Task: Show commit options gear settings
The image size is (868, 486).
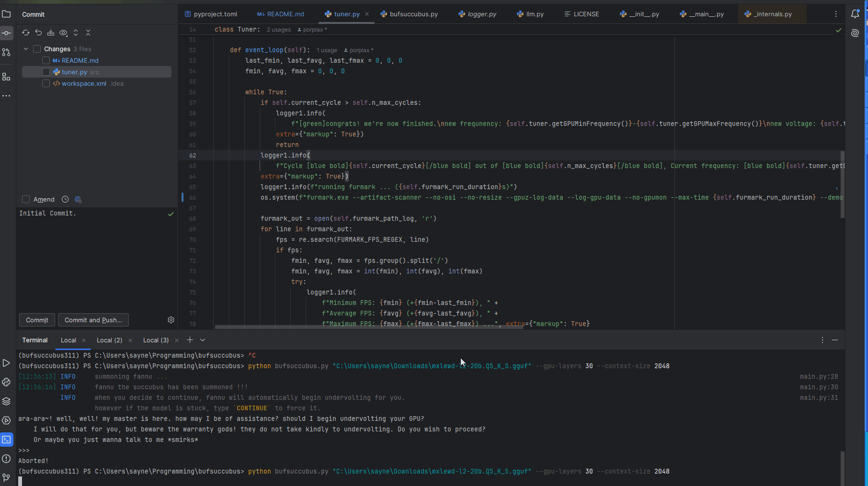Action: coord(171,320)
